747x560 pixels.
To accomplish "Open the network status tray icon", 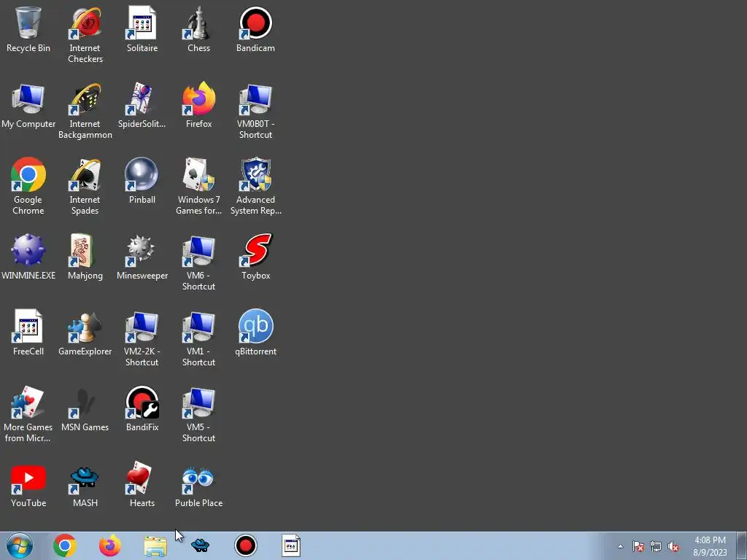I will click(x=656, y=546).
